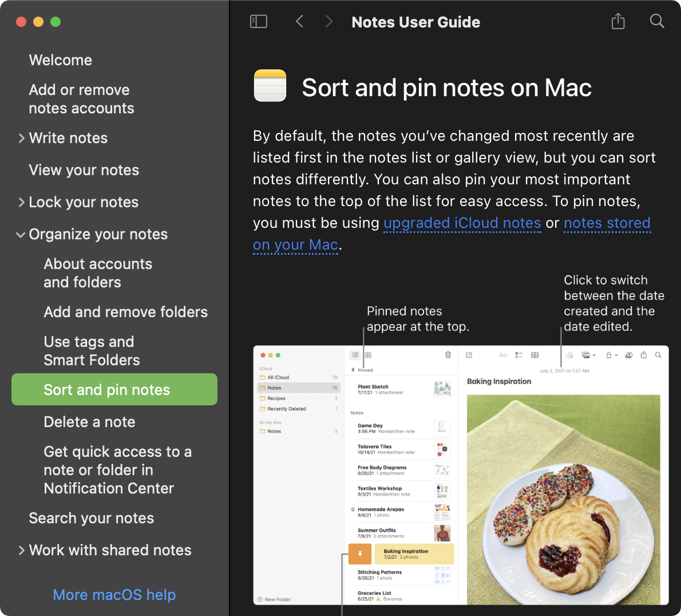Toggle the sidebar with the sidebar icon
The height and width of the screenshot is (616, 681).
click(x=259, y=21)
